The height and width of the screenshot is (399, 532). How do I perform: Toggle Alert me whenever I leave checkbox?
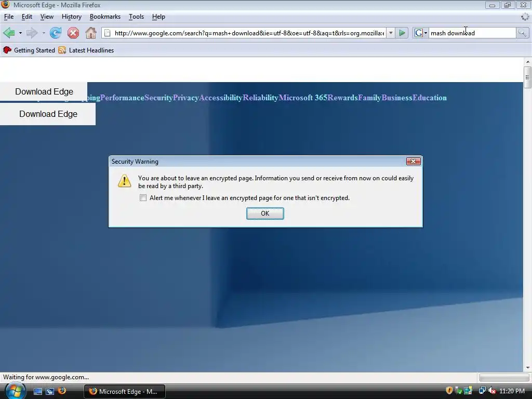(143, 198)
